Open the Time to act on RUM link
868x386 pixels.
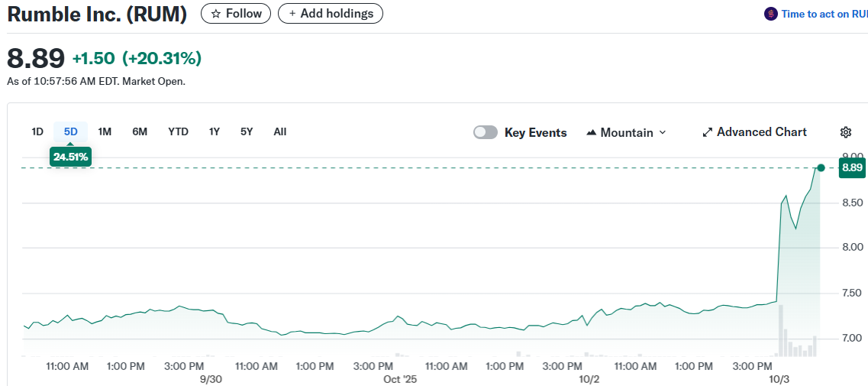point(824,14)
